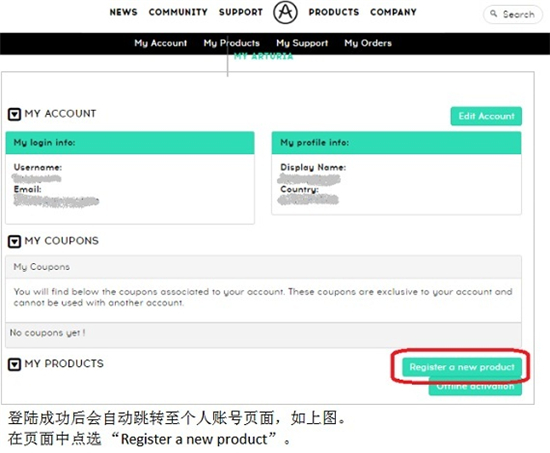Click the Edit Account button
Viewport: 550px width, 453px height.
point(486,116)
